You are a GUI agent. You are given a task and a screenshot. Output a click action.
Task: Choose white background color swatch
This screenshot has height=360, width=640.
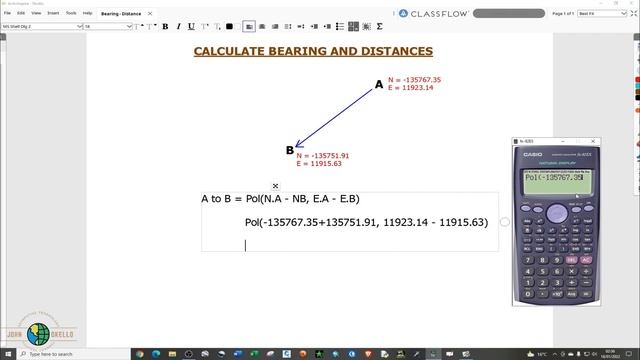pyautogui.click(x=238, y=27)
